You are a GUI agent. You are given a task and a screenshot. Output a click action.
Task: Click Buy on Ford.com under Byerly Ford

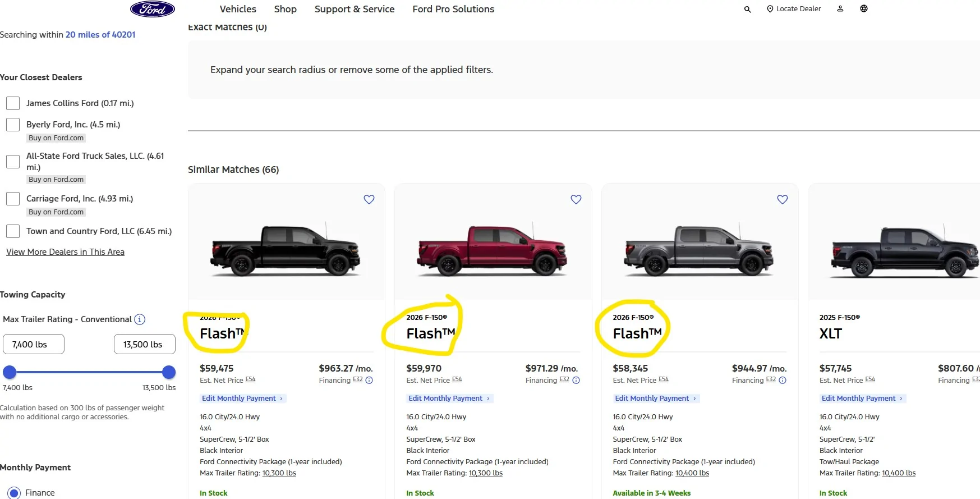(56, 138)
